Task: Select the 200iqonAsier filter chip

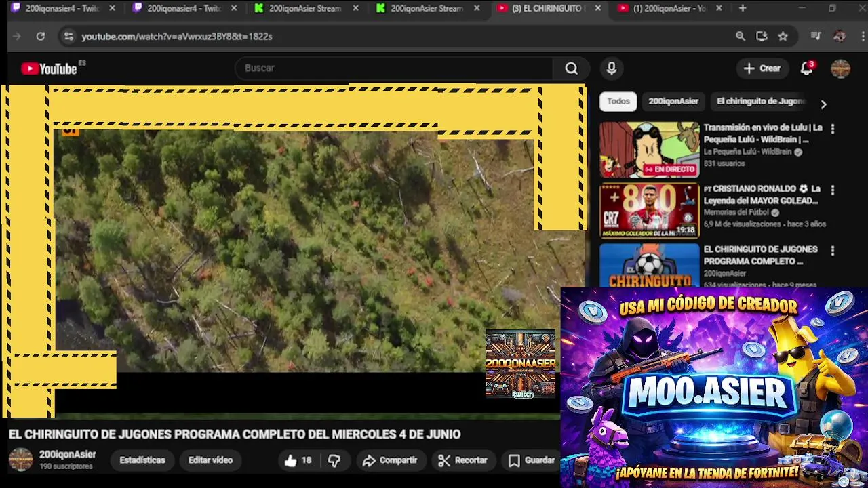Action: pos(673,102)
